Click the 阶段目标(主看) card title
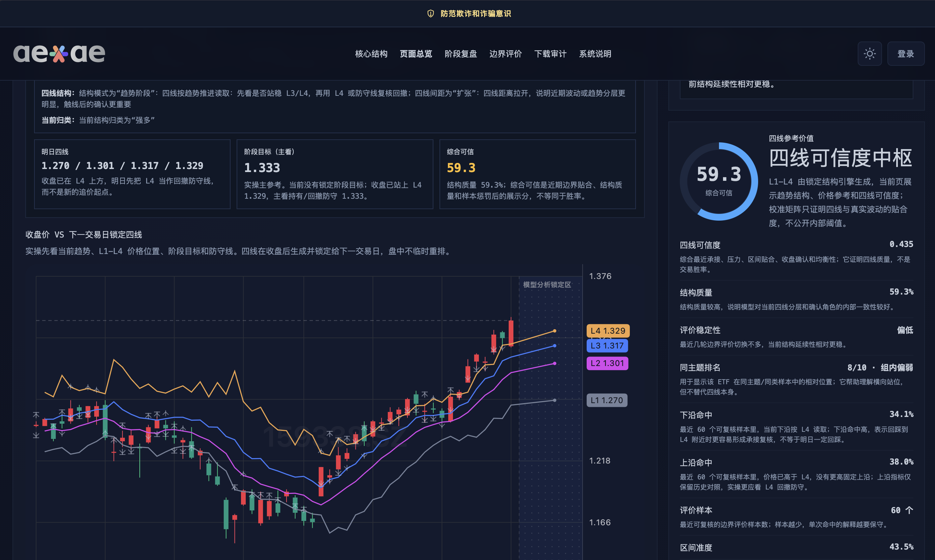 pos(269,152)
